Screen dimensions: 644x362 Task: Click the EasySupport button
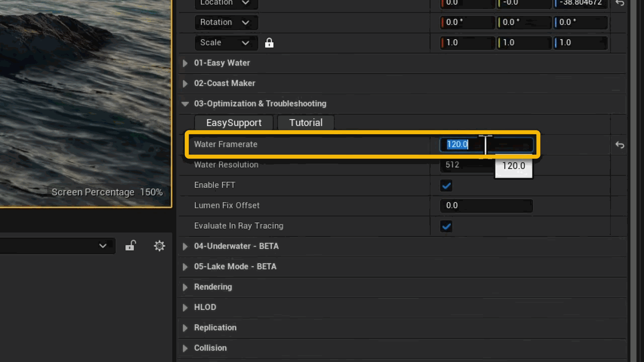(x=234, y=123)
